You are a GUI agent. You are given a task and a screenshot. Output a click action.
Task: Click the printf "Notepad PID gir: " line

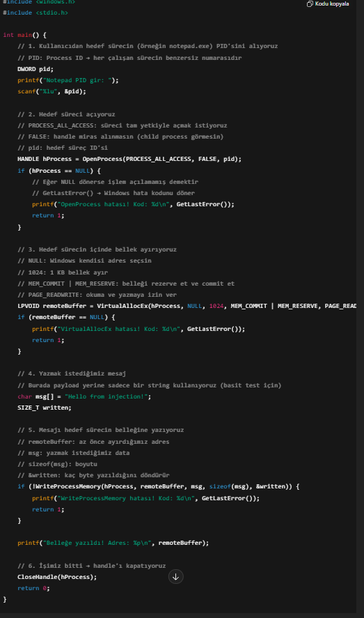pyautogui.click(x=68, y=80)
